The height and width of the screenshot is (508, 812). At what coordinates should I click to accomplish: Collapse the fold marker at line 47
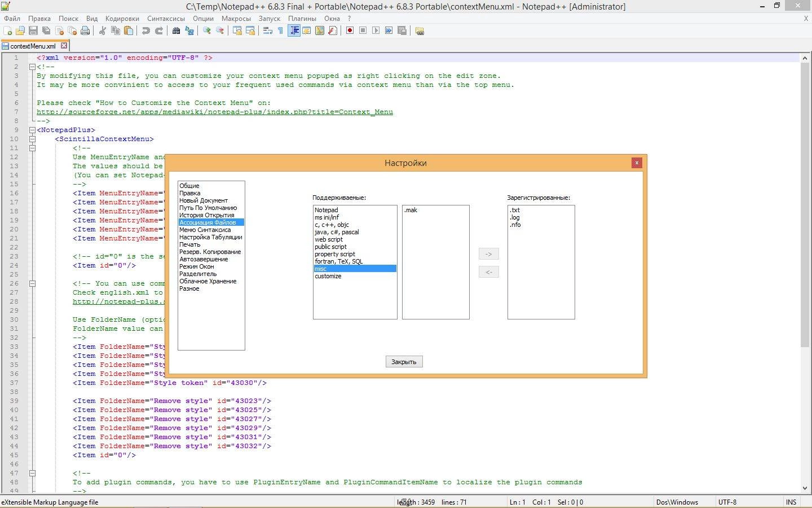pyautogui.click(x=32, y=473)
